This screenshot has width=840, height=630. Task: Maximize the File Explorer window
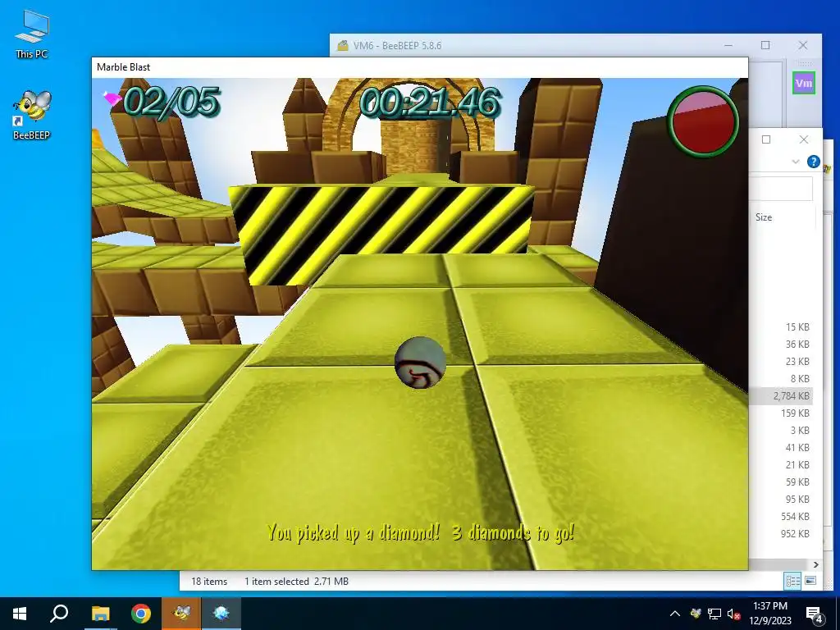pos(766,139)
